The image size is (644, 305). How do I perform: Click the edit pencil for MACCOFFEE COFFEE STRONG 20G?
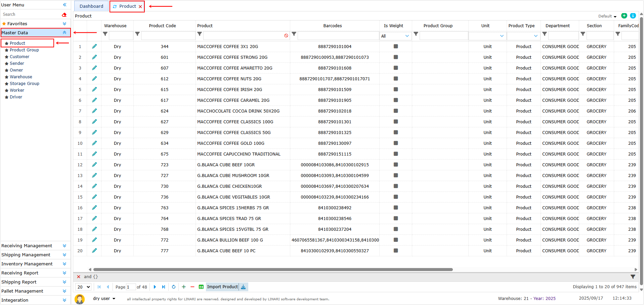(94, 57)
